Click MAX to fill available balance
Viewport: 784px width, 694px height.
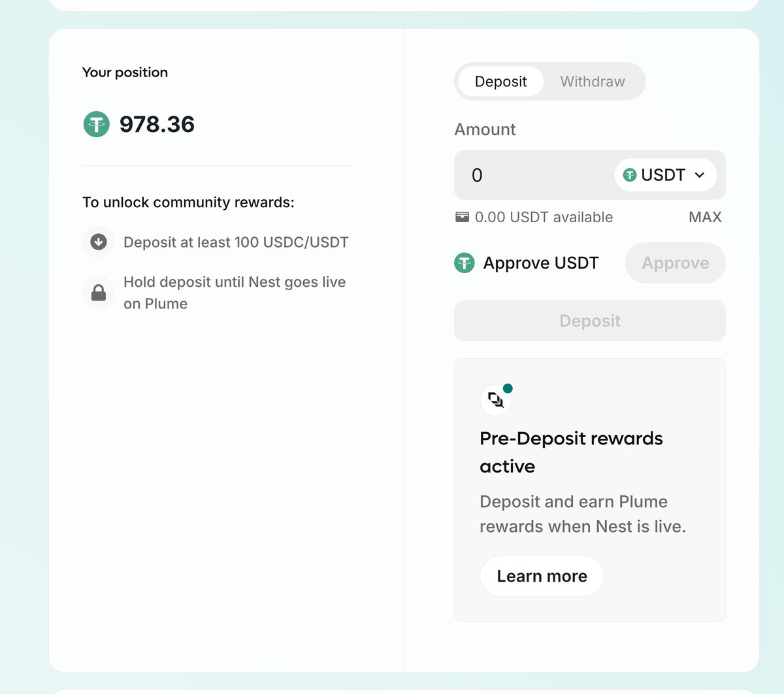[705, 217]
